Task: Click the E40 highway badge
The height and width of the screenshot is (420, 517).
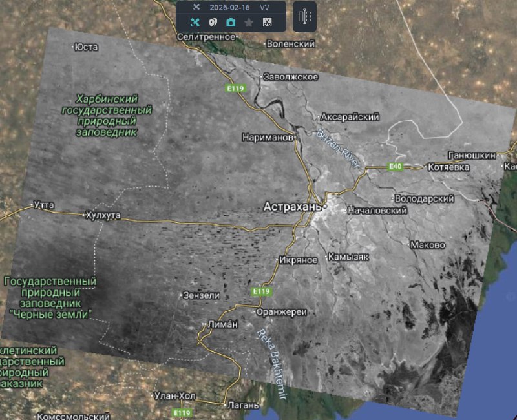Action: (396, 167)
